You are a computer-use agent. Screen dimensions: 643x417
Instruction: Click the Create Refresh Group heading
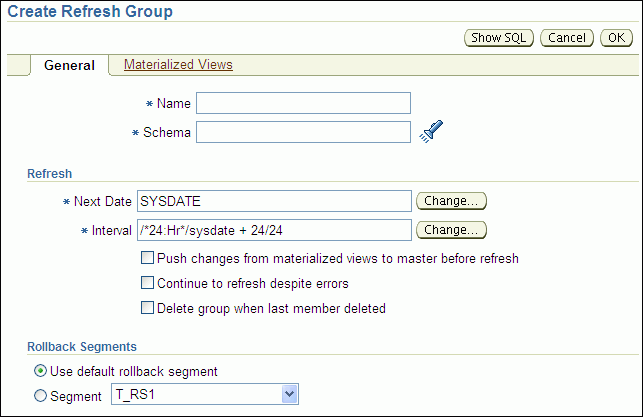pos(90,12)
